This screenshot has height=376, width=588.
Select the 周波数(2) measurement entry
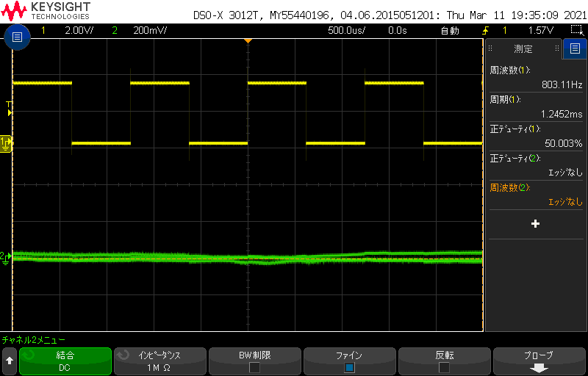click(x=535, y=195)
